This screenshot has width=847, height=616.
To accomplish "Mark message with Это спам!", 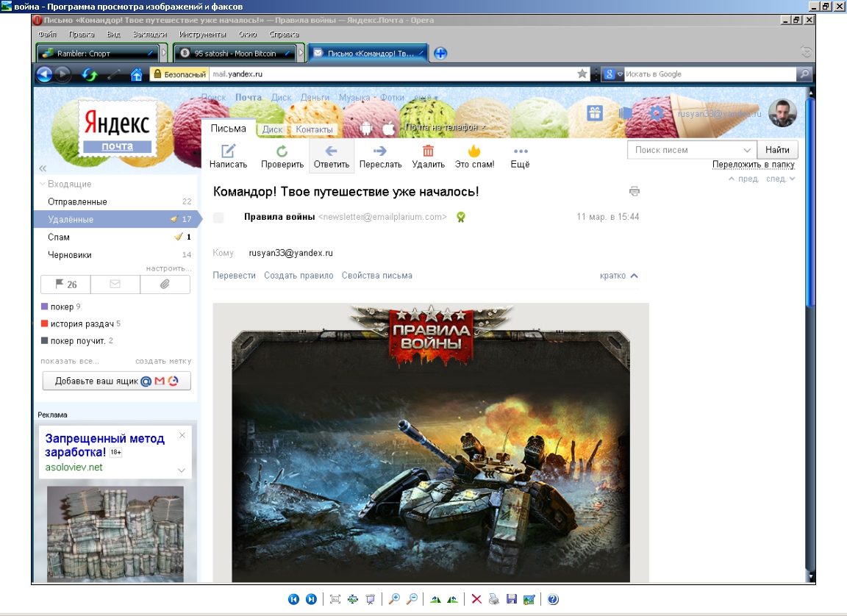I will (474, 157).
